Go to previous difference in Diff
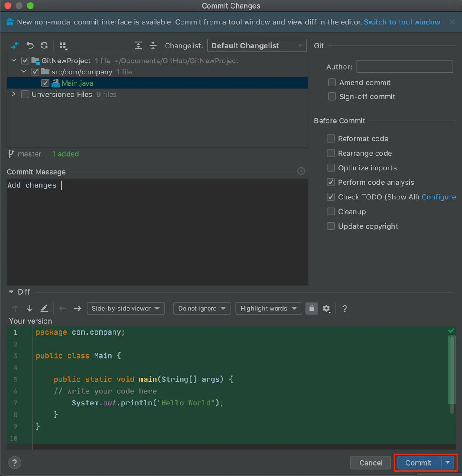Screen dimensions: 462x476 coord(15,309)
